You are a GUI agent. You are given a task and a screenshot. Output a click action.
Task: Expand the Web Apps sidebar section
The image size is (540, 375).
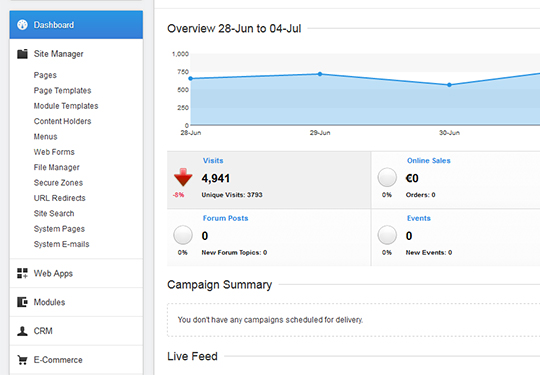tap(76, 273)
